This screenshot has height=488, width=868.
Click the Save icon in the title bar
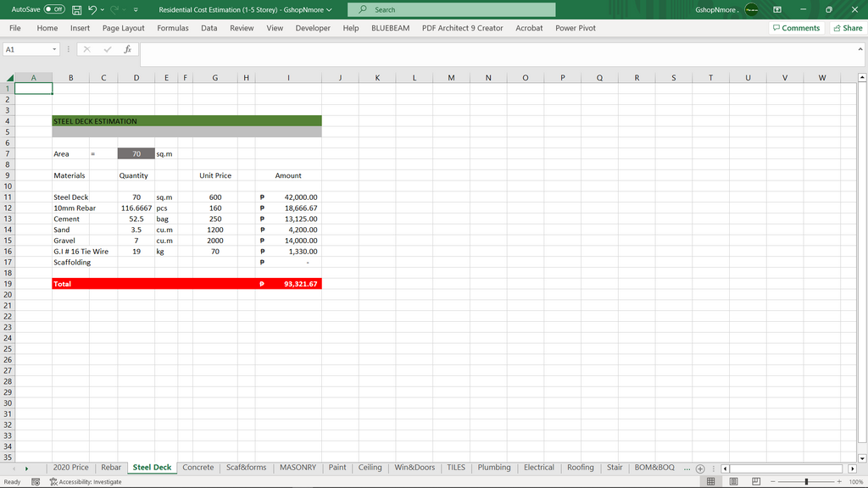tap(76, 10)
